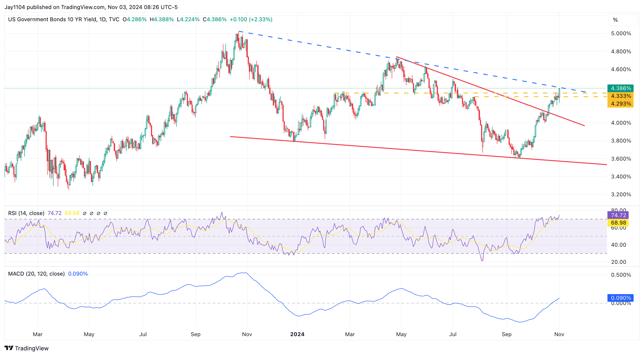The image size is (644, 356).
Task: Click the 20.00 RSI axis label
Action: (619, 262)
